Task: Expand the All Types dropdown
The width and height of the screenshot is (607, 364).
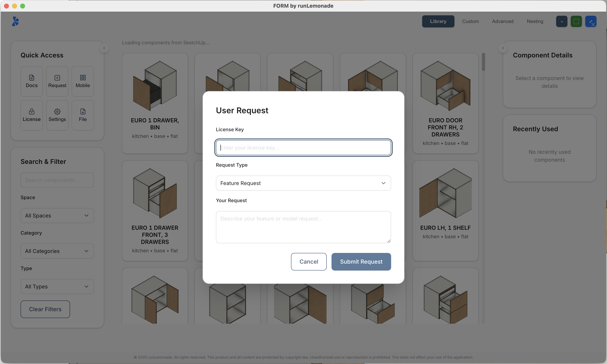Action: click(x=57, y=286)
